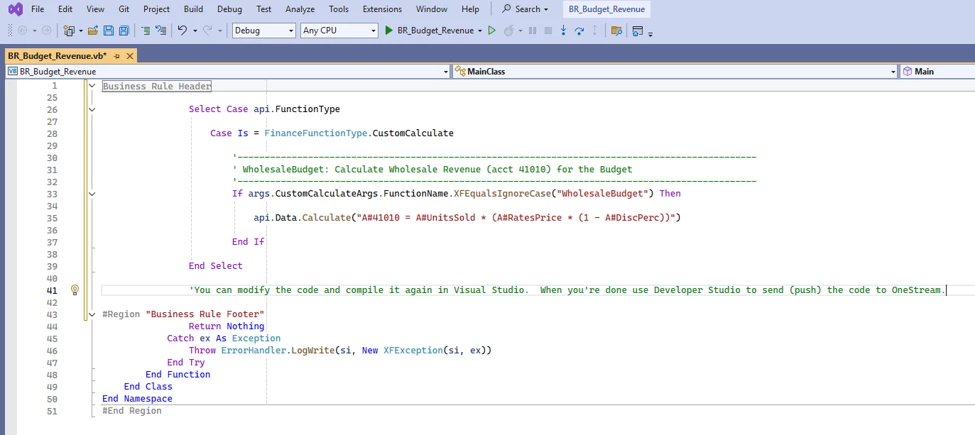Open the Project menu
The height and width of the screenshot is (435, 975).
(x=157, y=9)
